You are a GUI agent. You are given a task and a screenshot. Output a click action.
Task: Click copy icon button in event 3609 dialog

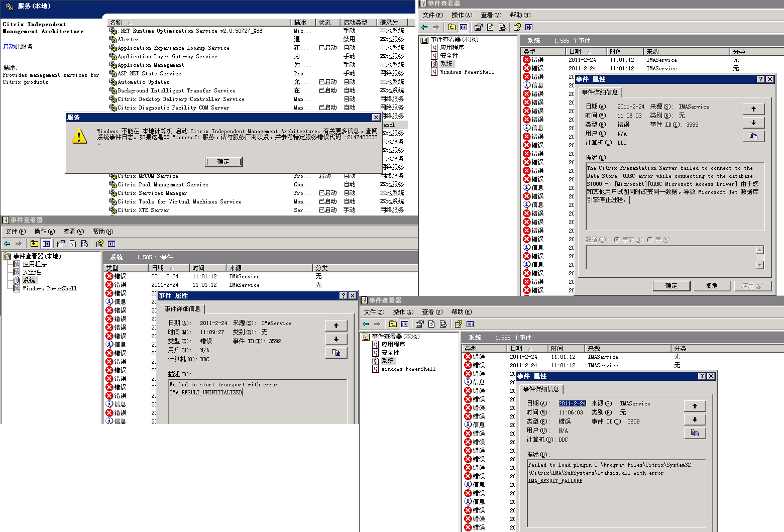click(x=695, y=433)
